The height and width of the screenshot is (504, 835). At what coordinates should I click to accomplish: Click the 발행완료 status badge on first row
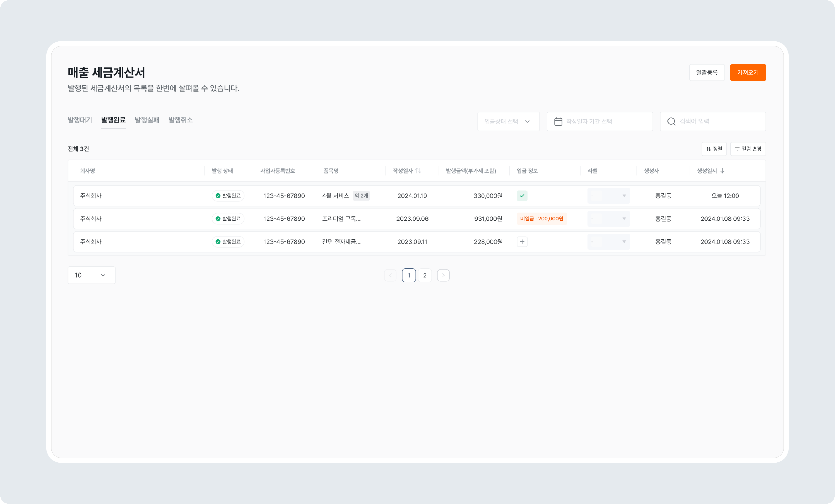coord(228,196)
